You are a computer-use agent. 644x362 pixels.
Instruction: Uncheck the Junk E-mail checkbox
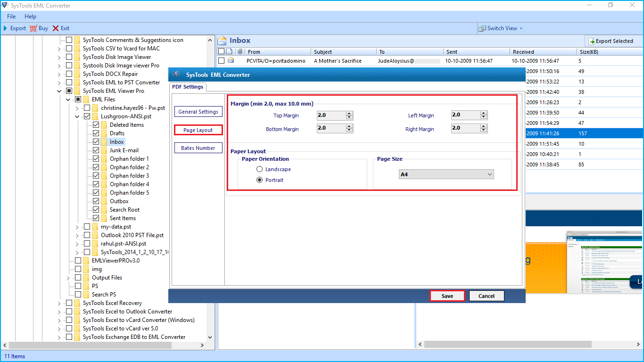point(96,150)
